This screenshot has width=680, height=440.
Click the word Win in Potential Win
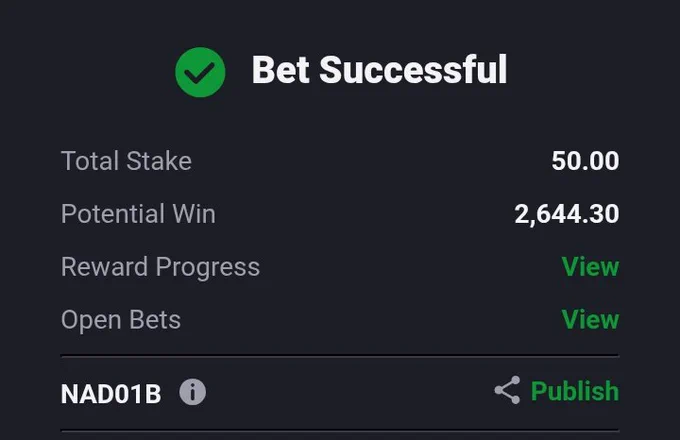(194, 214)
